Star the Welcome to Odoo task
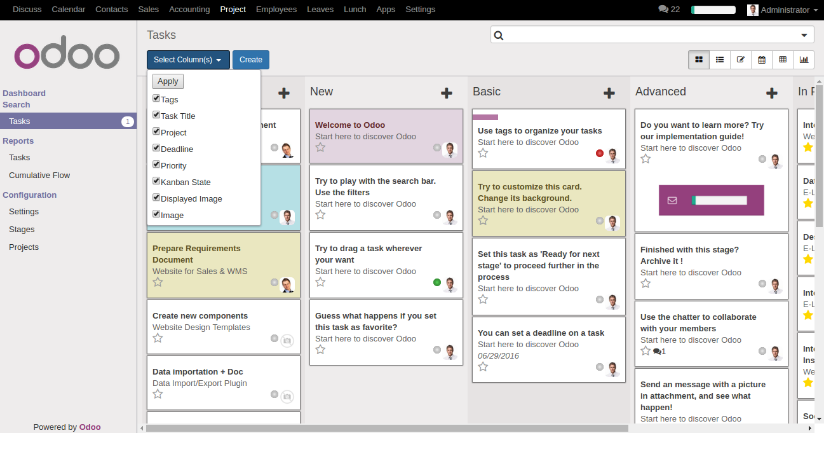Screen dimensions: 824x467 pyautogui.click(x=320, y=148)
